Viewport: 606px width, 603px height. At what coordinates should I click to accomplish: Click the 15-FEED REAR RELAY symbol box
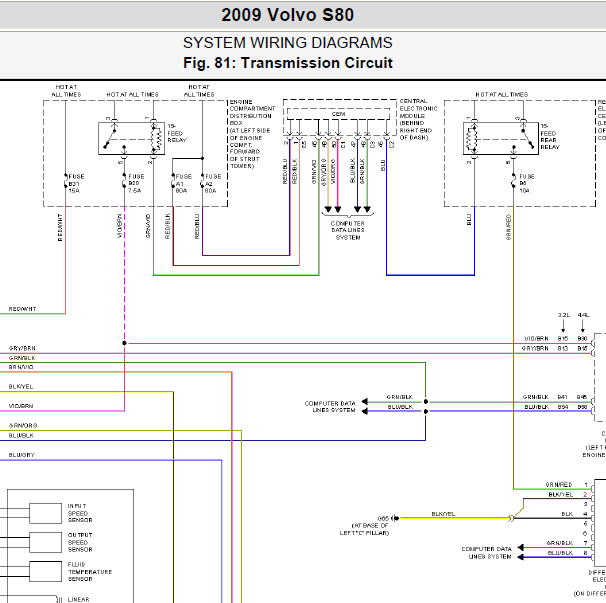click(501, 138)
